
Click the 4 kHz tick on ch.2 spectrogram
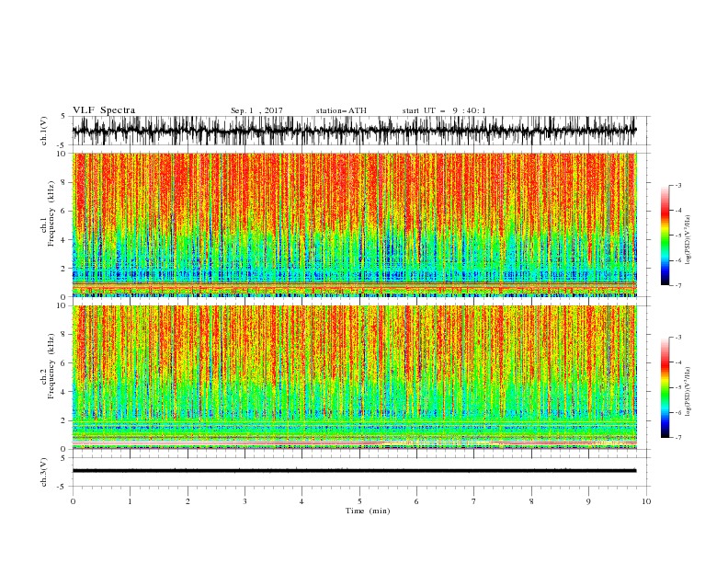click(x=64, y=392)
